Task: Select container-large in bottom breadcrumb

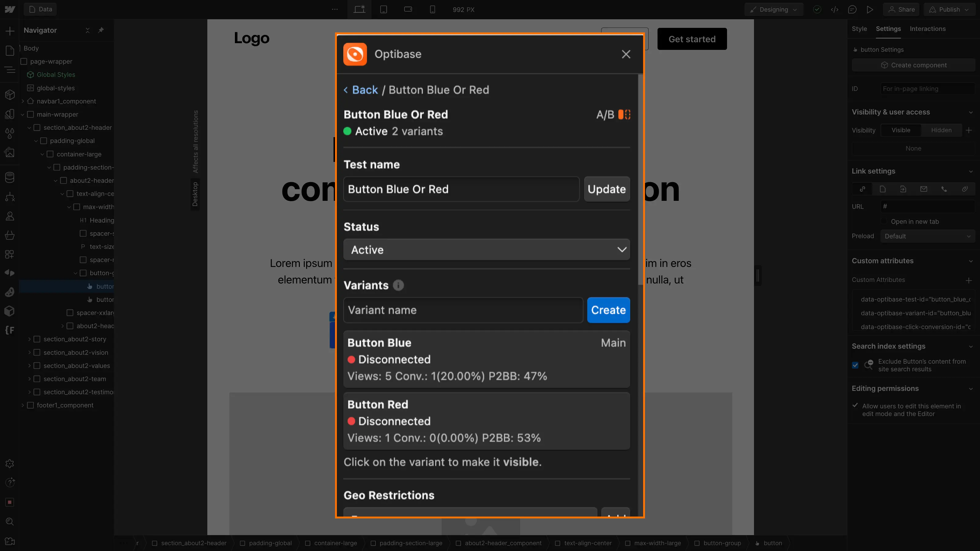Action: pyautogui.click(x=331, y=543)
